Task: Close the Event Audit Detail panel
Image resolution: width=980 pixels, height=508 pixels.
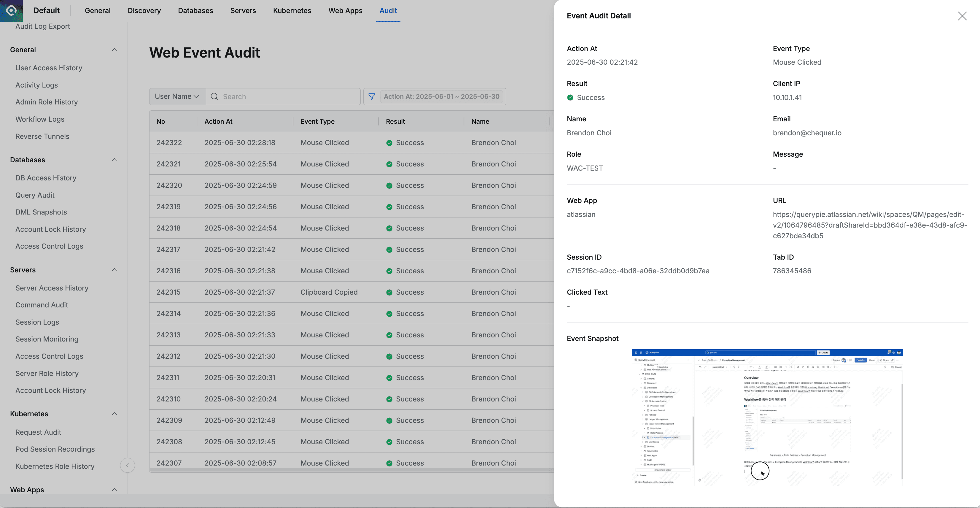Action: tap(962, 16)
